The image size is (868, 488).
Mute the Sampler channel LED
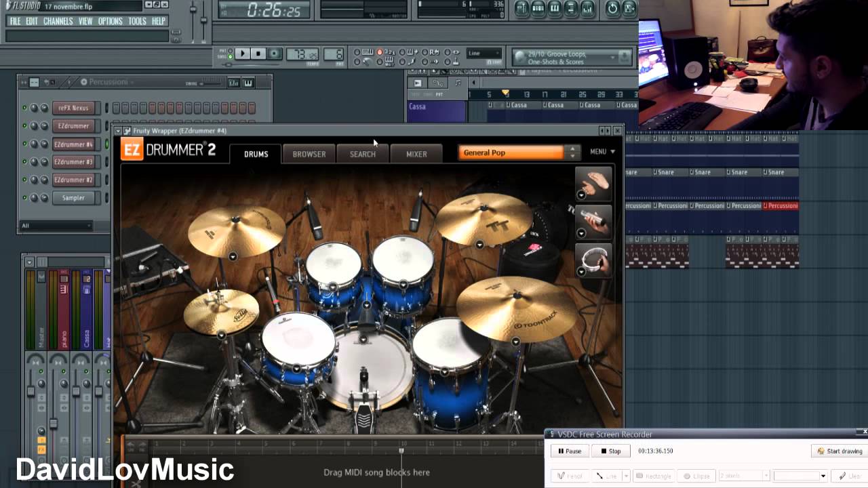(25, 198)
